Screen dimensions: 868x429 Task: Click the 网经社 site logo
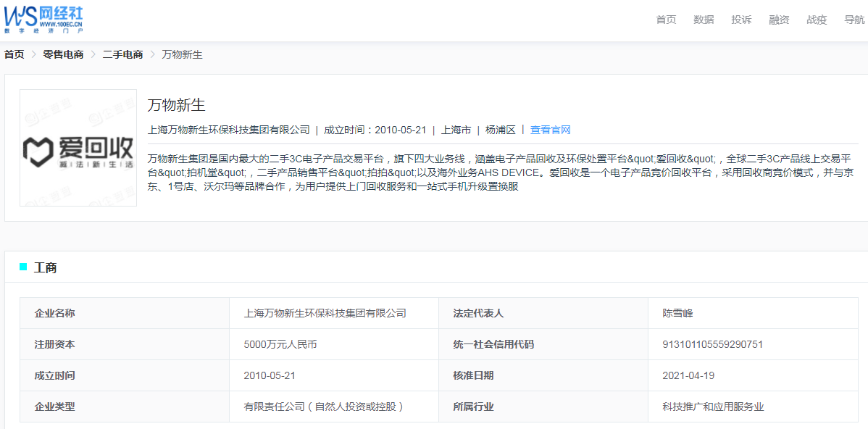tap(43, 18)
